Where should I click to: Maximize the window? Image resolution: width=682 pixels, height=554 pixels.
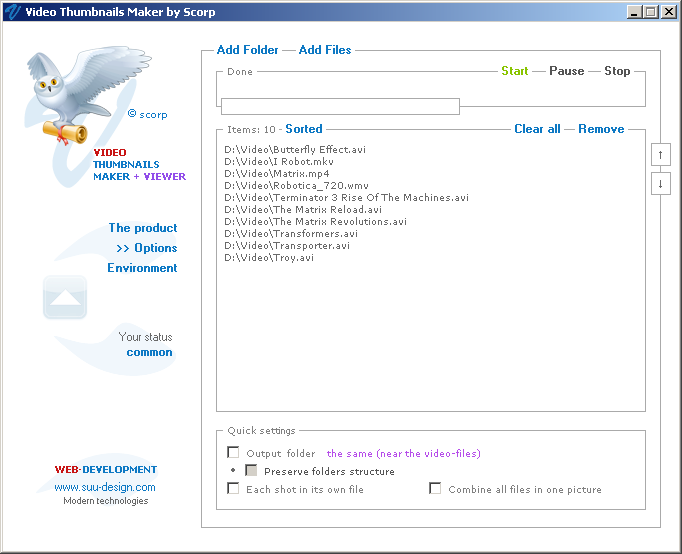651,12
